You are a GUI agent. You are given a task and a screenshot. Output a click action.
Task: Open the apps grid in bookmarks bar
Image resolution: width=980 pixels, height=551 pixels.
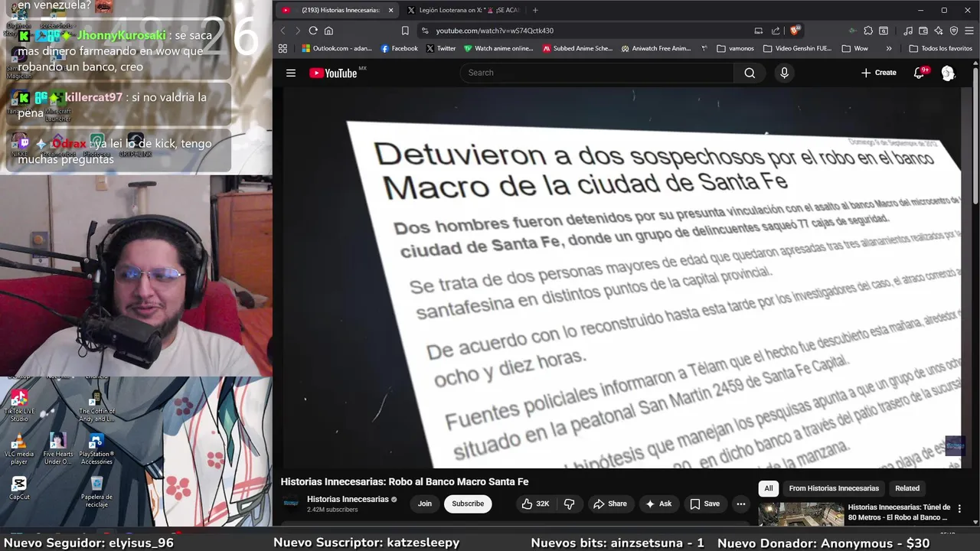pyautogui.click(x=283, y=48)
